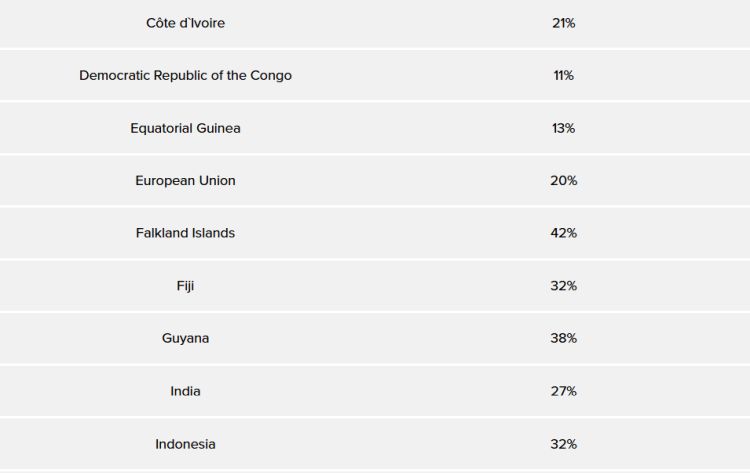Select the 32% value in Fiji row
The height and width of the screenshot is (473, 750).
tap(563, 286)
